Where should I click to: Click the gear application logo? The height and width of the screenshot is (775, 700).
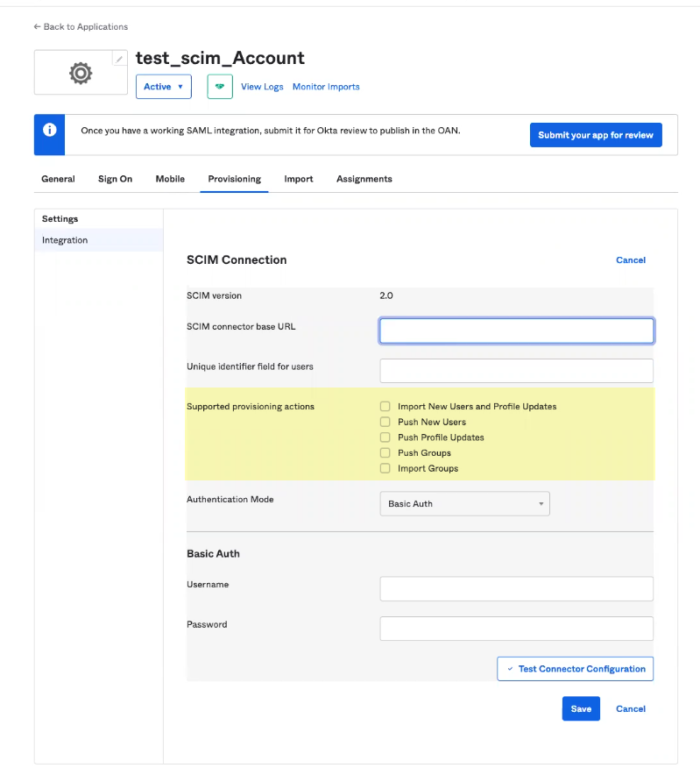pyautogui.click(x=81, y=74)
